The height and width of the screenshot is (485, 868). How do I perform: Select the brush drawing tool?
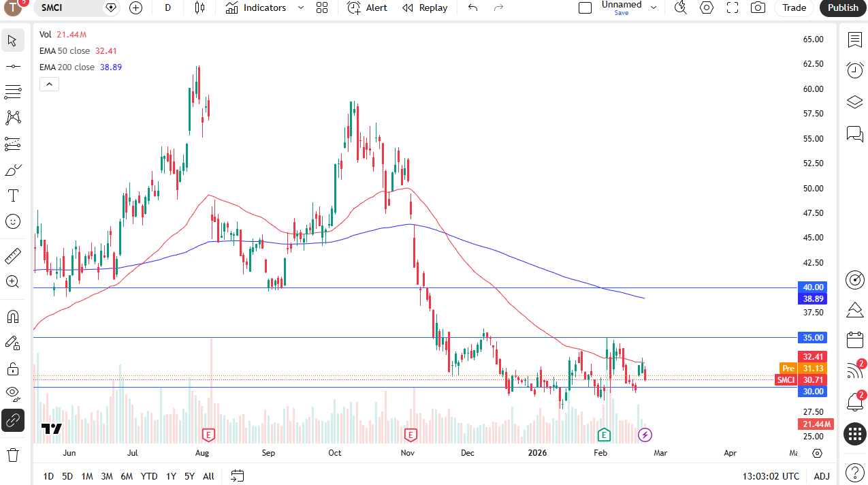pyautogui.click(x=12, y=170)
